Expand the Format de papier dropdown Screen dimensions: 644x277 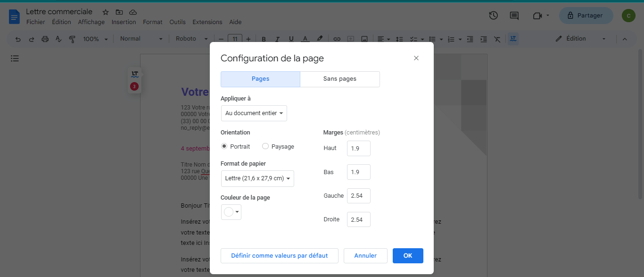[x=257, y=178]
